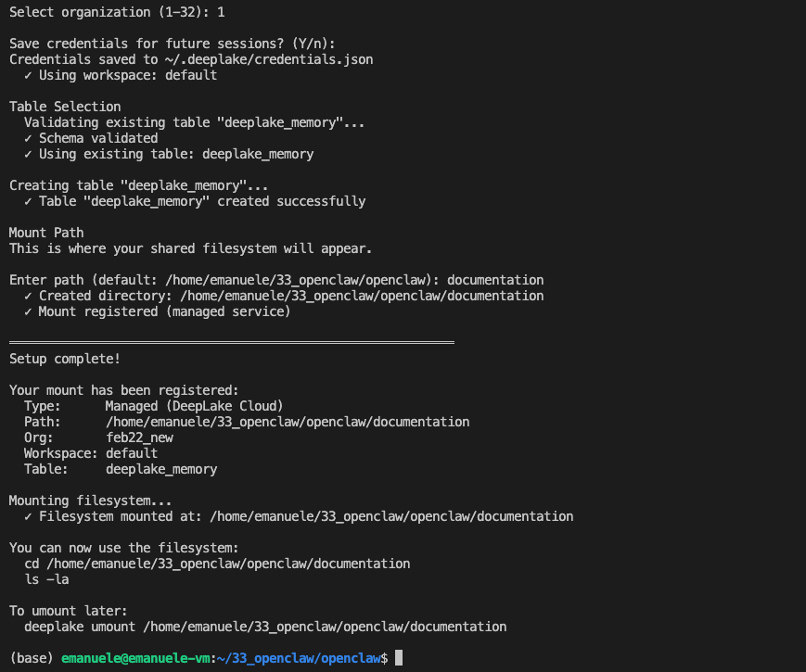Click the "feb22_new" organization value
806x672 pixels.
tap(139, 437)
